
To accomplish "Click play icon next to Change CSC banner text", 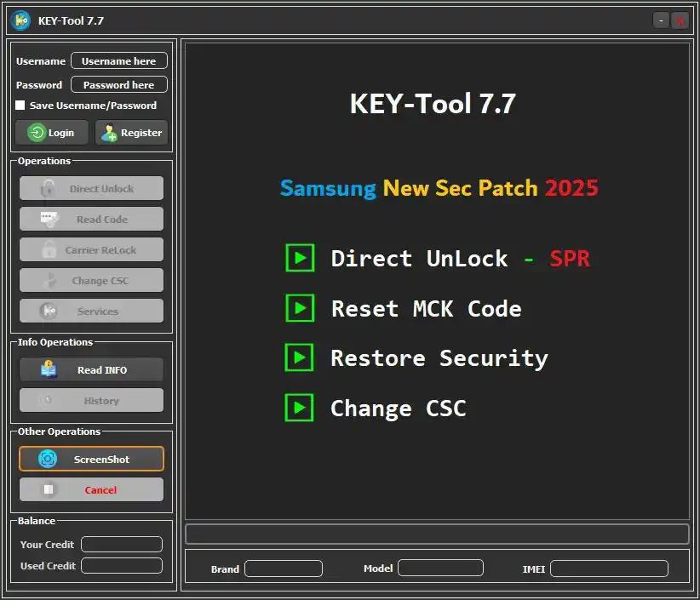I will point(299,408).
